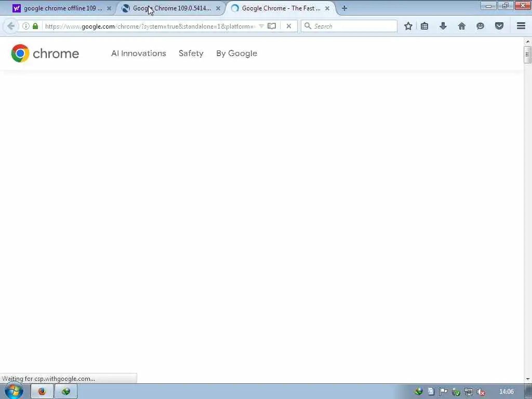The width and height of the screenshot is (532, 399).
Task: Go back using the back arrow button
Action: (11, 26)
